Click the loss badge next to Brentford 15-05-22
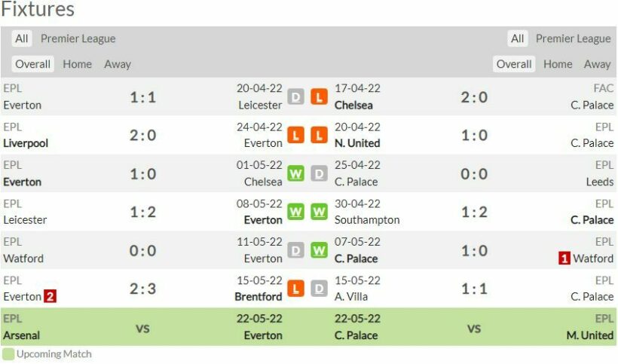 [296, 289]
